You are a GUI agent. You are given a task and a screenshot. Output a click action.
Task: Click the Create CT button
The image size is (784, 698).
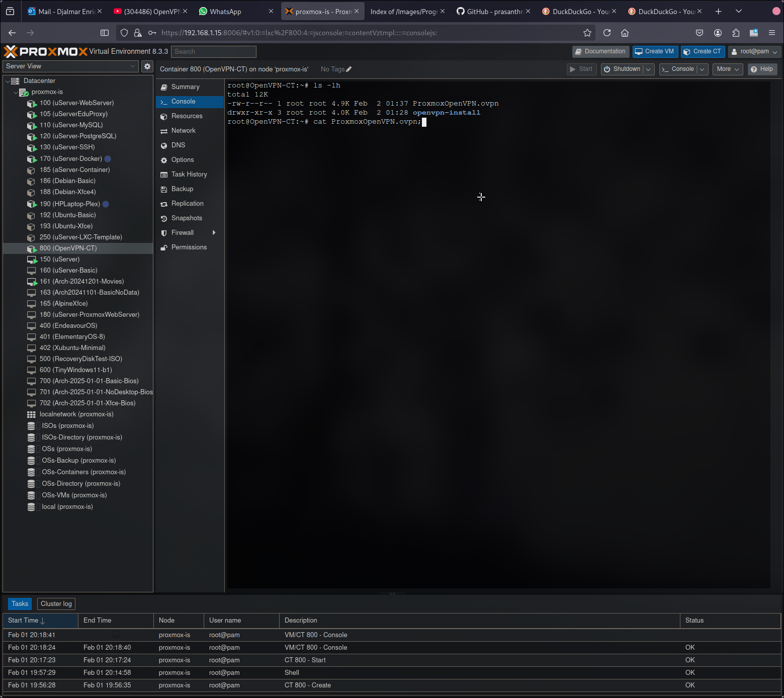[702, 52]
